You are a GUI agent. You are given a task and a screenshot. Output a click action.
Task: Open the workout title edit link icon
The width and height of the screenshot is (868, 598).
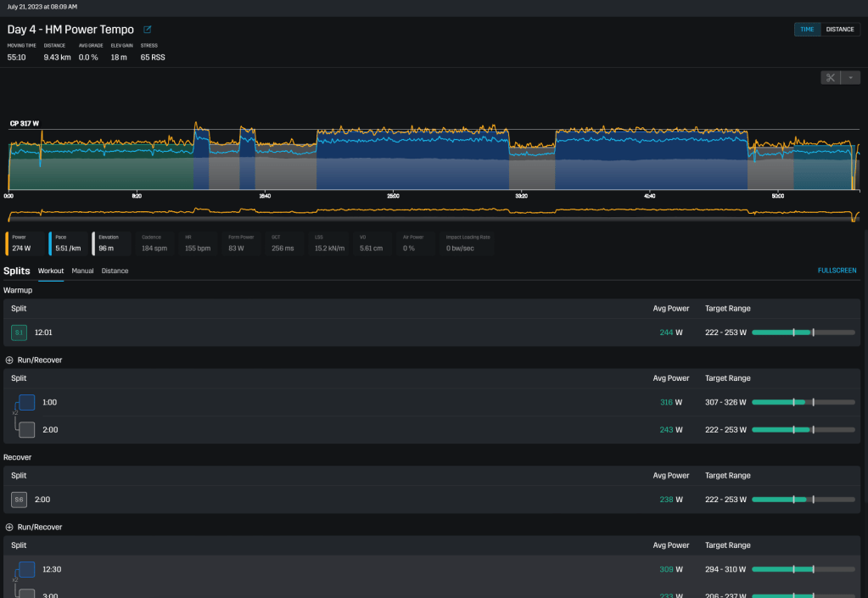pyautogui.click(x=148, y=30)
